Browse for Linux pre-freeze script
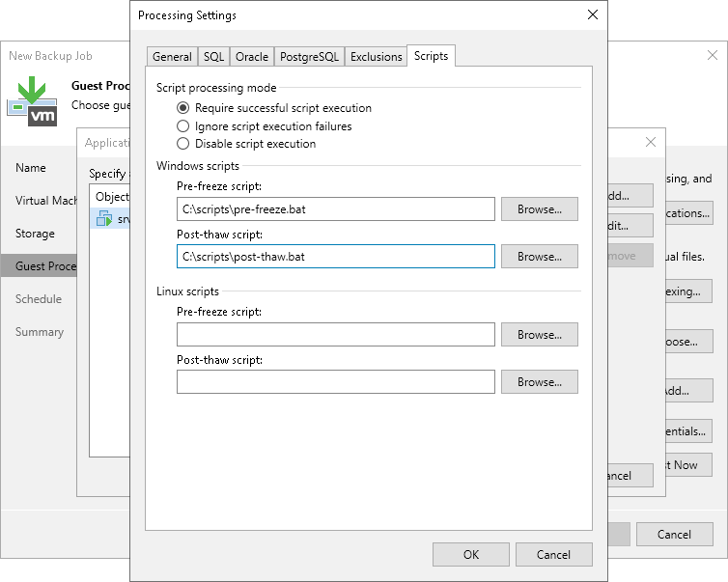728x582 pixels. pyautogui.click(x=539, y=335)
